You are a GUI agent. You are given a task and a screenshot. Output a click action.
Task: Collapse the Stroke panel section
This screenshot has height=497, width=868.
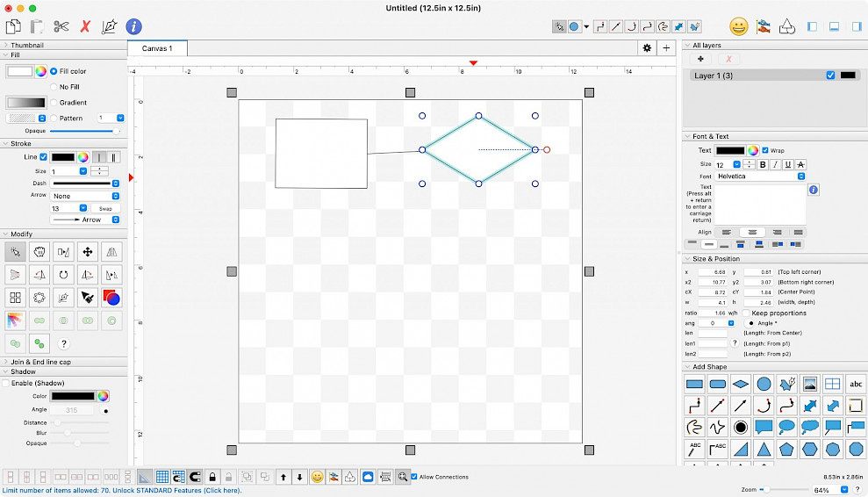(x=5, y=143)
